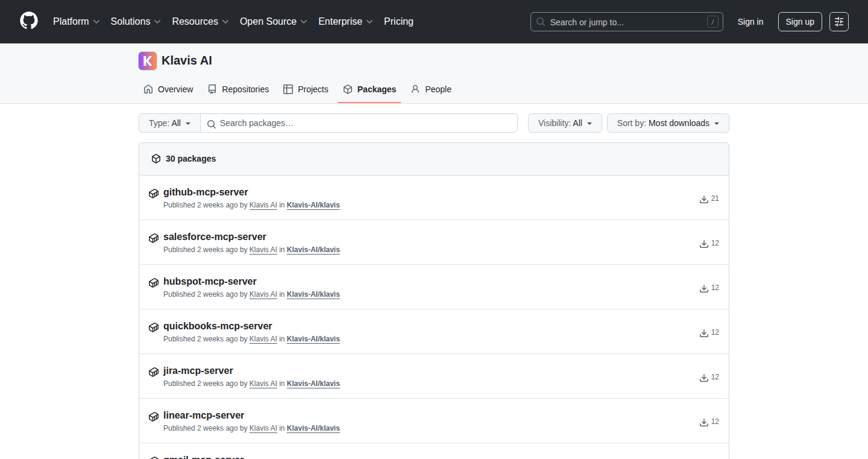Click package icon next to github-mcp-server
This screenshot has height=459, width=868.
click(154, 194)
